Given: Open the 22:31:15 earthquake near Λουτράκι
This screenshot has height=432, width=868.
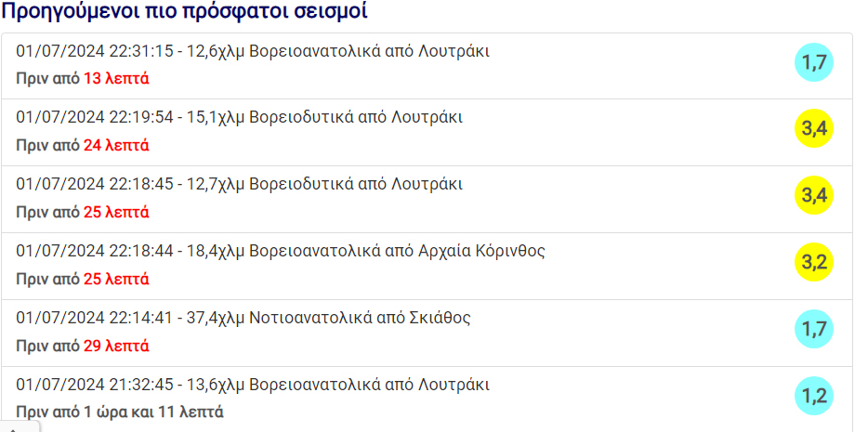Looking at the screenshot, I should click(x=253, y=51).
